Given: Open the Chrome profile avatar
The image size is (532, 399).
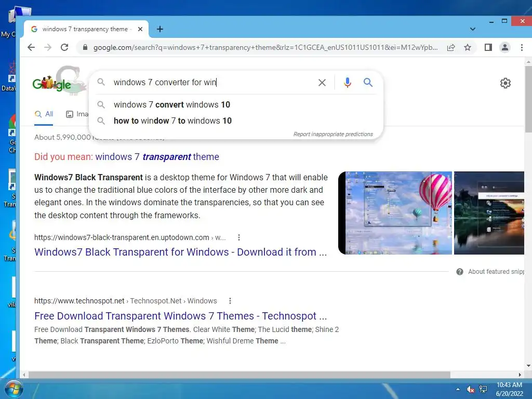Looking at the screenshot, I should (505, 47).
